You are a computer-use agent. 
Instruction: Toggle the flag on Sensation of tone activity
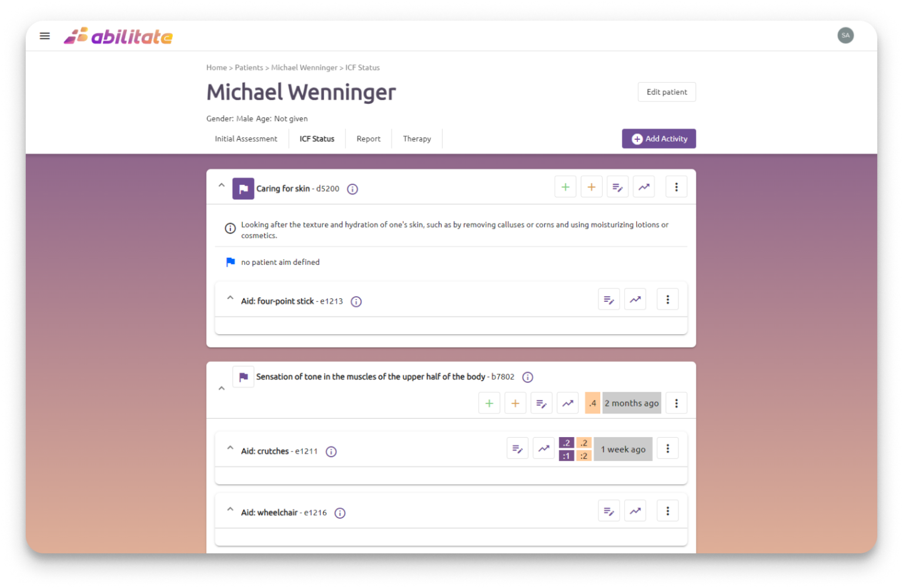point(243,377)
